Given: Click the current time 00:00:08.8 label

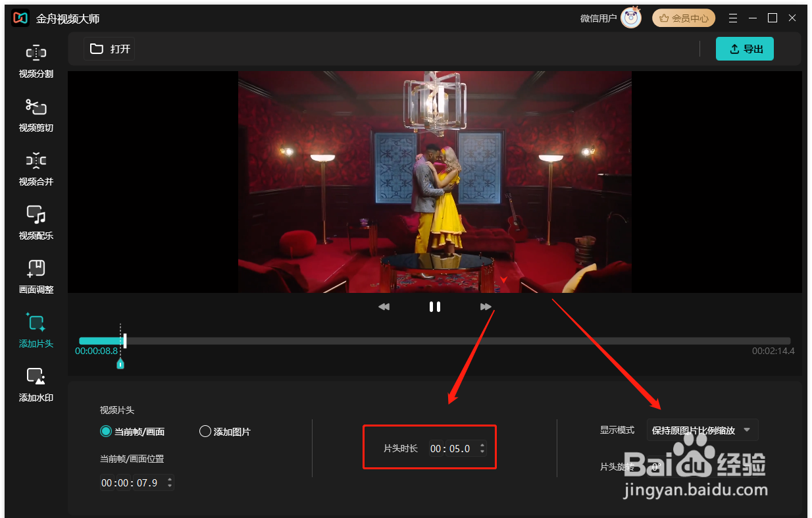Looking at the screenshot, I should click(x=96, y=351).
